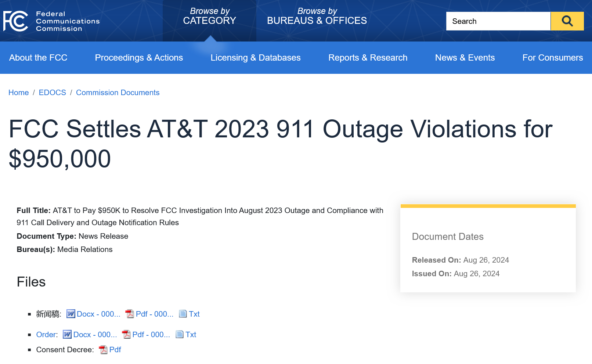This screenshot has height=364, width=592.
Task: Open the Browse by Bureaus & Offices dropdown
Action: (x=317, y=16)
